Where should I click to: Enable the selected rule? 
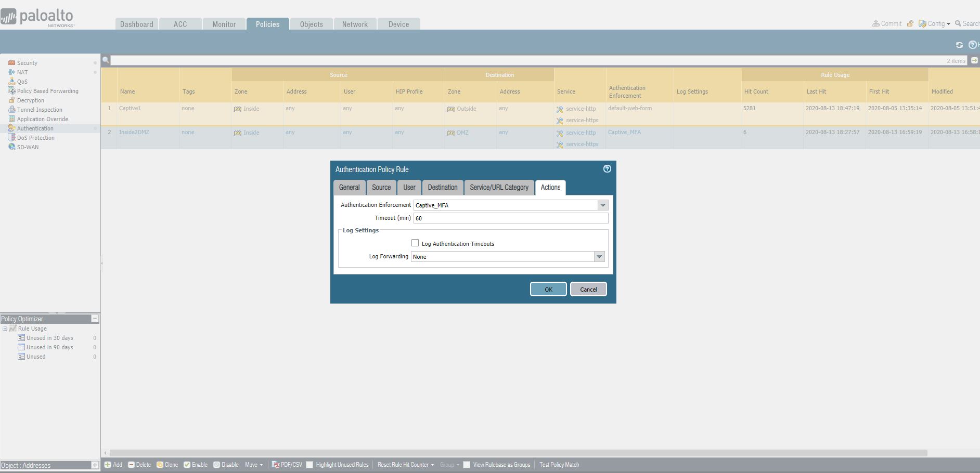[x=196, y=465]
